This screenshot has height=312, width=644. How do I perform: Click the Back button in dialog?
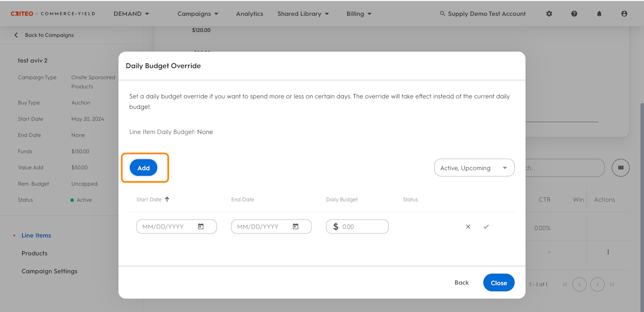(x=461, y=283)
